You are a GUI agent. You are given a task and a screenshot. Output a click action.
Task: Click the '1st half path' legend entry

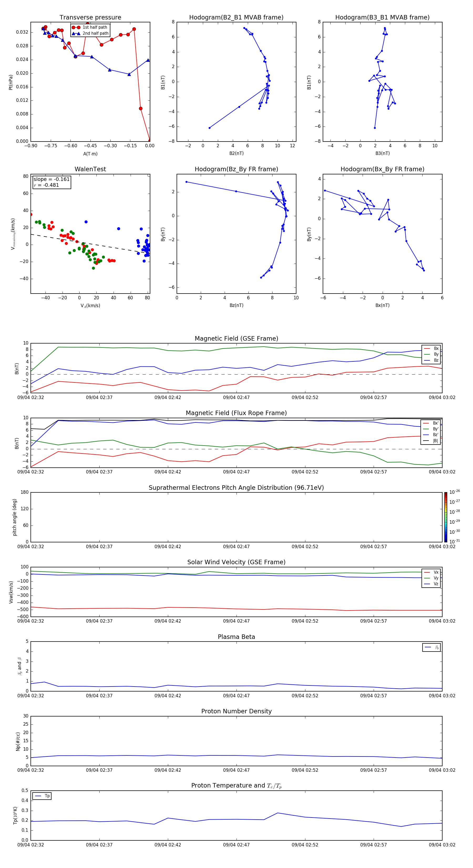(90, 27)
